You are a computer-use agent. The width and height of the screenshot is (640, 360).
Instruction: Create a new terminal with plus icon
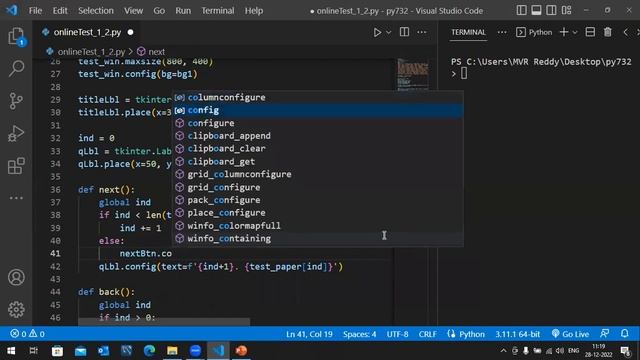tap(564, 32)
